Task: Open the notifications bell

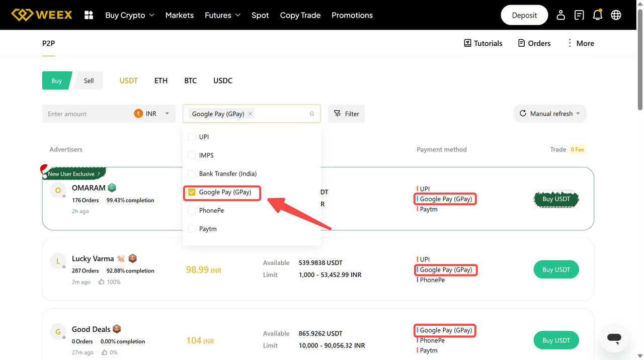Action: [597, 15]
